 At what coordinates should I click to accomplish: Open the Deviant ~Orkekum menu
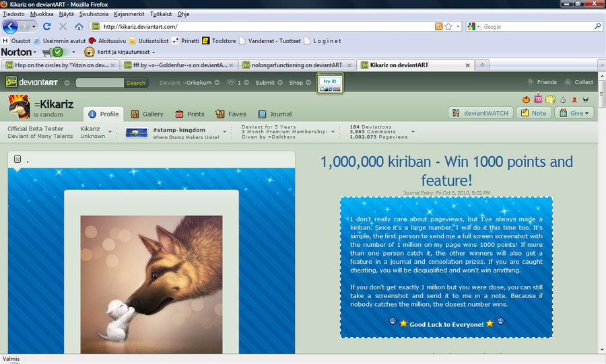click(x=189, y=83)
